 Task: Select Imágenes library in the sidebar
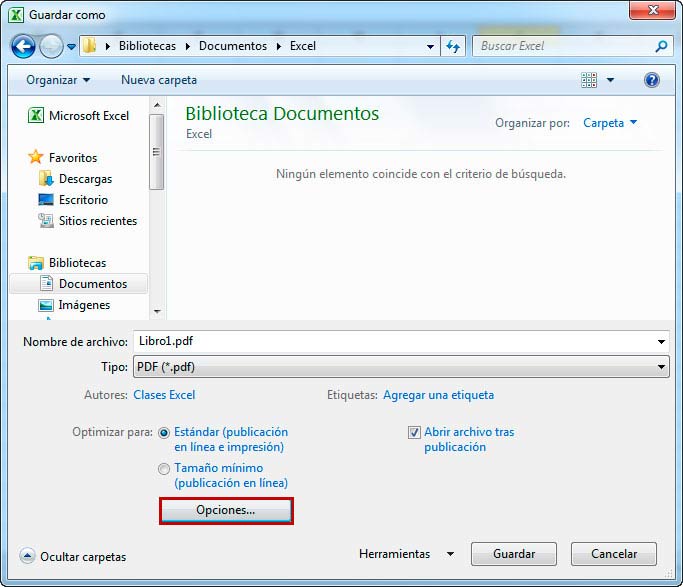[74, 305]
